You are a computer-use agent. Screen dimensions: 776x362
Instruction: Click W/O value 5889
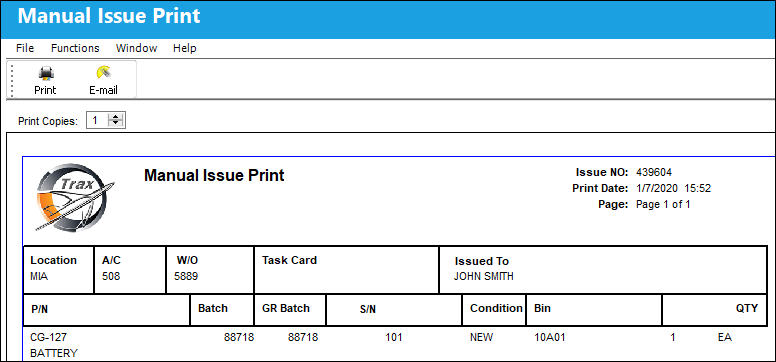186,276
